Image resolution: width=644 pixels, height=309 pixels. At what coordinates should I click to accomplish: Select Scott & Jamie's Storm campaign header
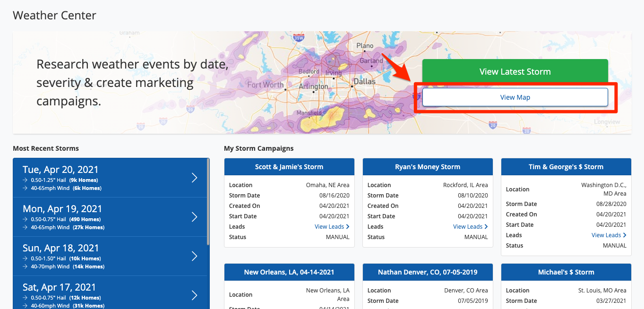(289, 167)
